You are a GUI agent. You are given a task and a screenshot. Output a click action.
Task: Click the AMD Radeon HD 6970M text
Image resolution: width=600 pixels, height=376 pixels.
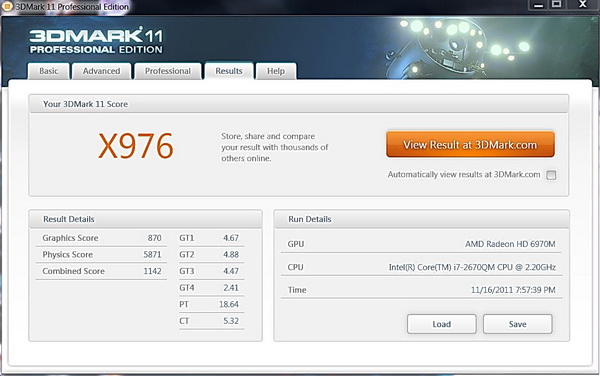(x=510, y=244)
